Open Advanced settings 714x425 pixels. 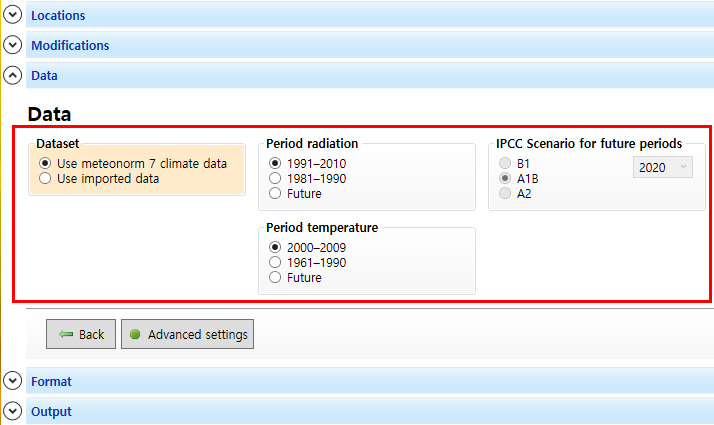(x=187, y=334)
